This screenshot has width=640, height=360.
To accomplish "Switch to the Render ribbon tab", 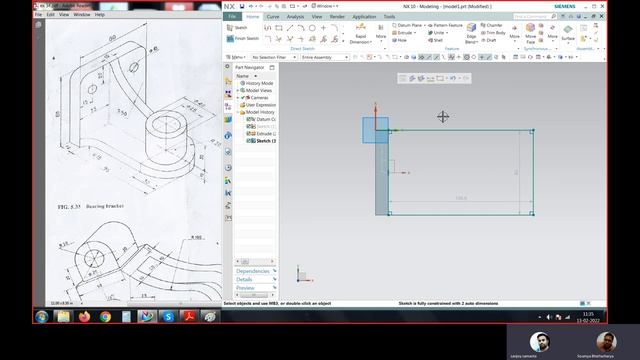I will tap(337, 17).
